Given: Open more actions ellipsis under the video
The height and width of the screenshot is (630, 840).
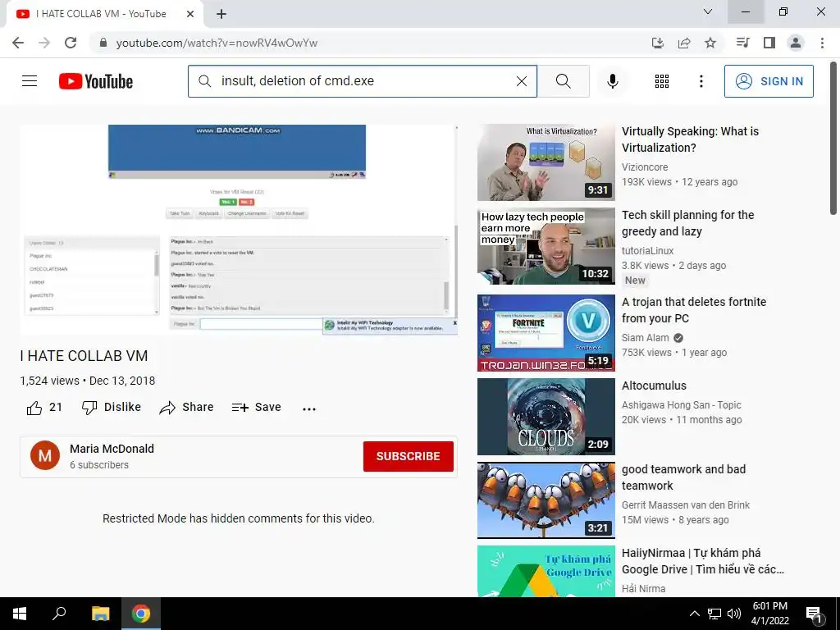Looking at the screenshot, I should pyautogui.click(x=309, y=409).
